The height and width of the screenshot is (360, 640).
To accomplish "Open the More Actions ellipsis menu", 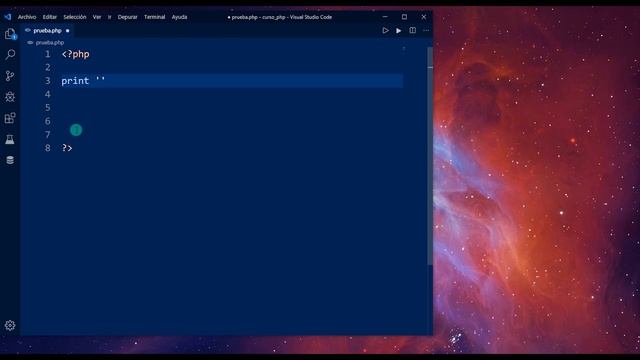I will coord(426,31).
